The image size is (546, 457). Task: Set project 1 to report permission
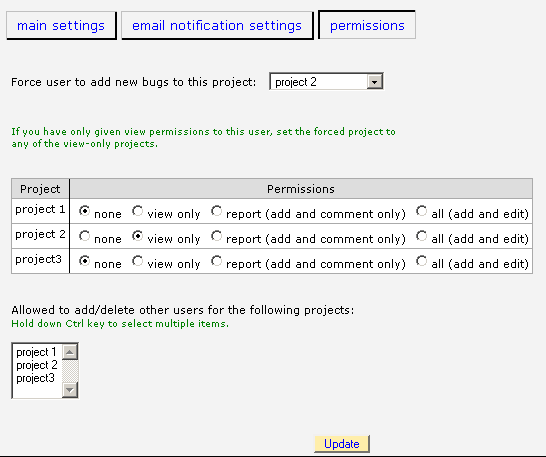tap(217, 211)
